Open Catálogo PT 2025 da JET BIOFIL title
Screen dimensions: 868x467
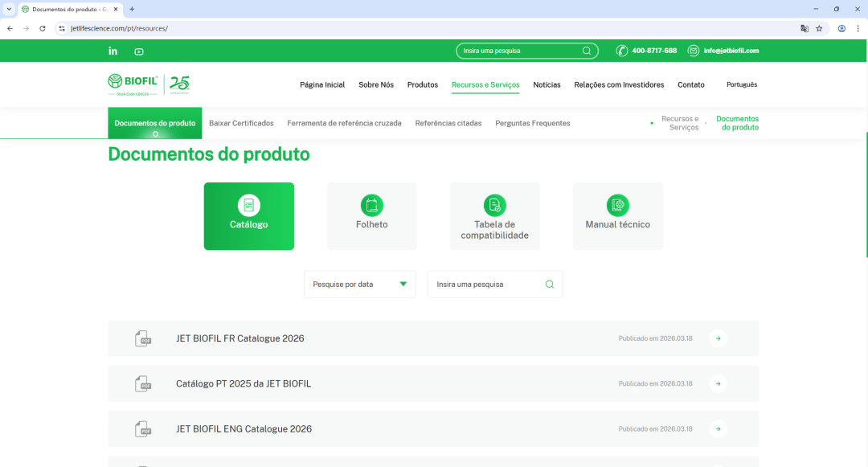tap(244, 384)
